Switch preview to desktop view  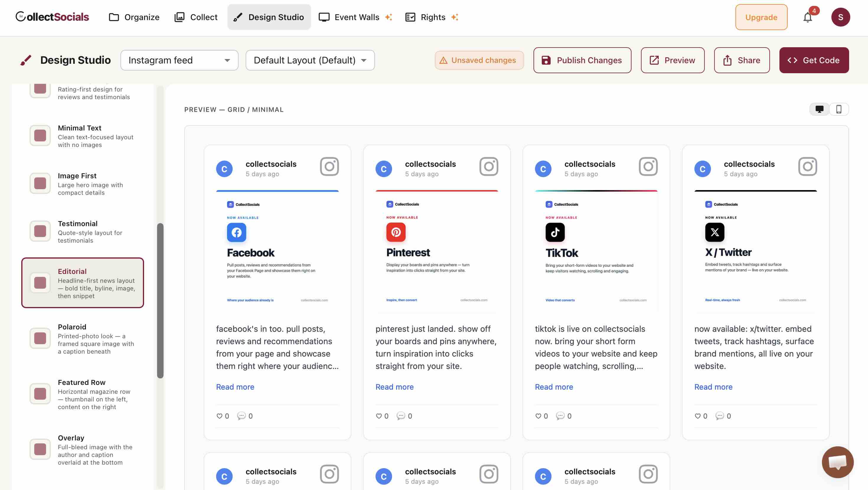pos(819,109)
